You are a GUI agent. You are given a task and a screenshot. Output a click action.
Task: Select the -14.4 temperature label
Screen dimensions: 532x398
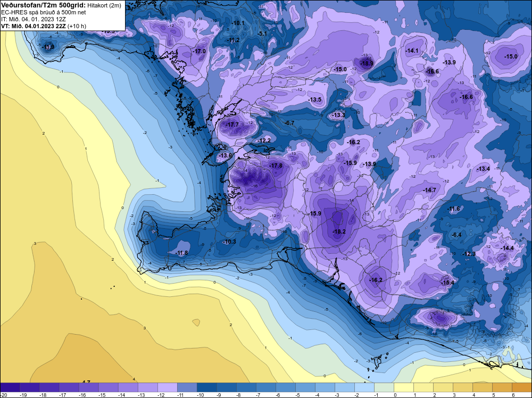click(508, 248)
